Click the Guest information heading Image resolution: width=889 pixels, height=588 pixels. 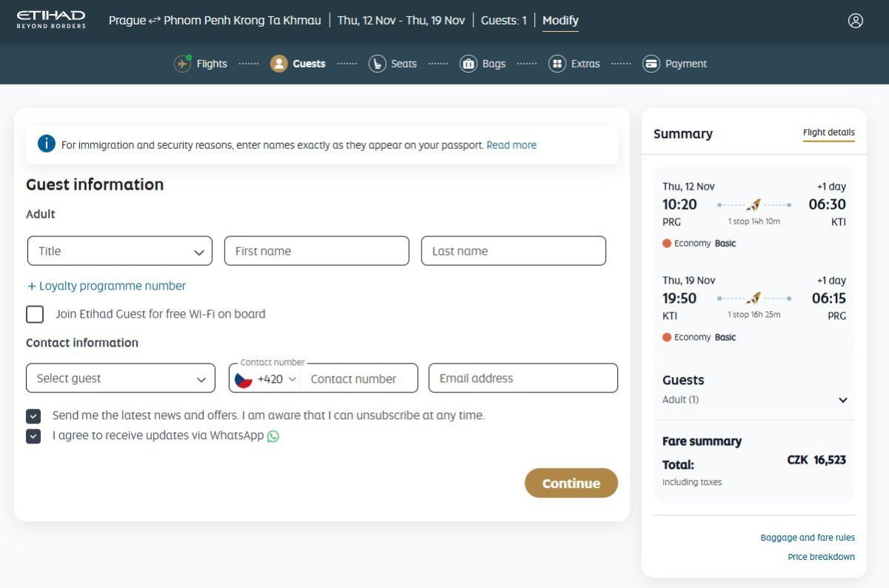(x=95, y=184)
